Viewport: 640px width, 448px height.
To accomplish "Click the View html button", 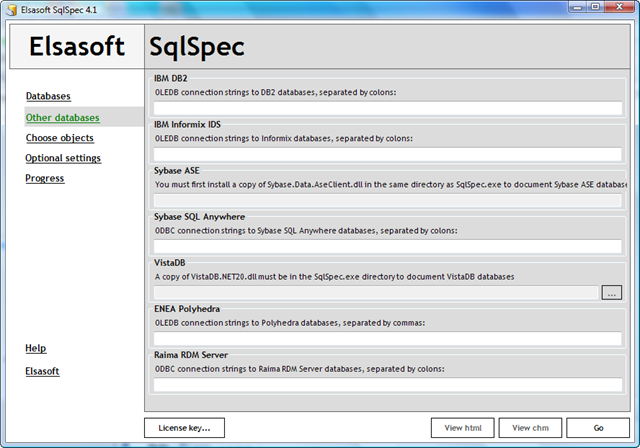I will click(462, 428).
